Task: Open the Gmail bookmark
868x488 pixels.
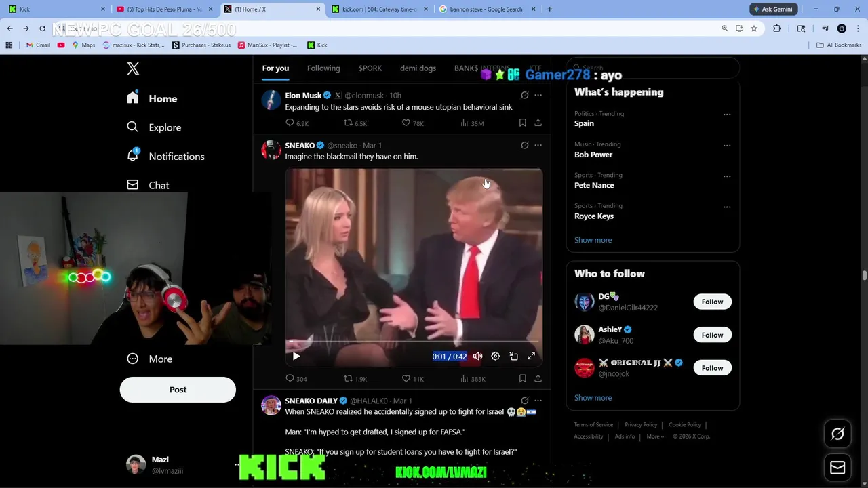Action: (38, 45)
